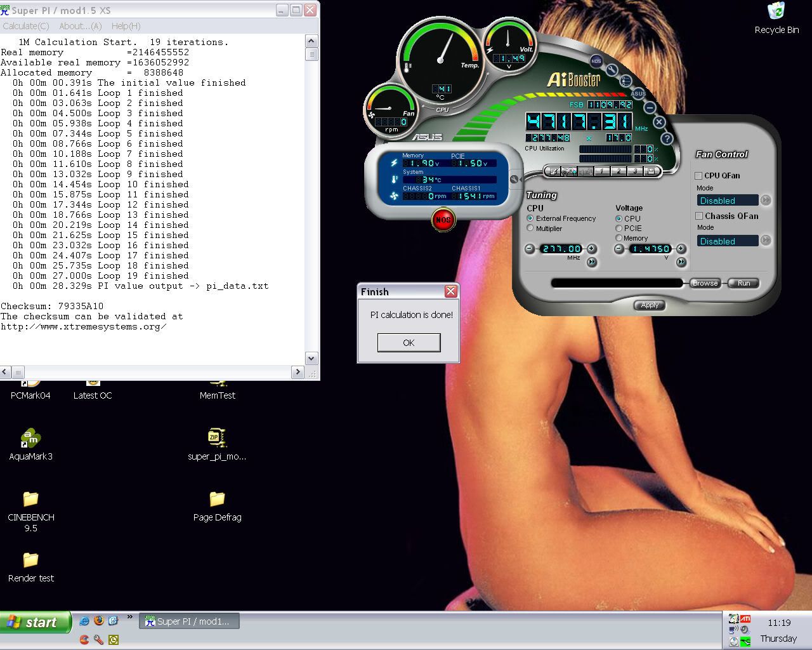Click the Apply button in AI Booster

pos(650,305)
